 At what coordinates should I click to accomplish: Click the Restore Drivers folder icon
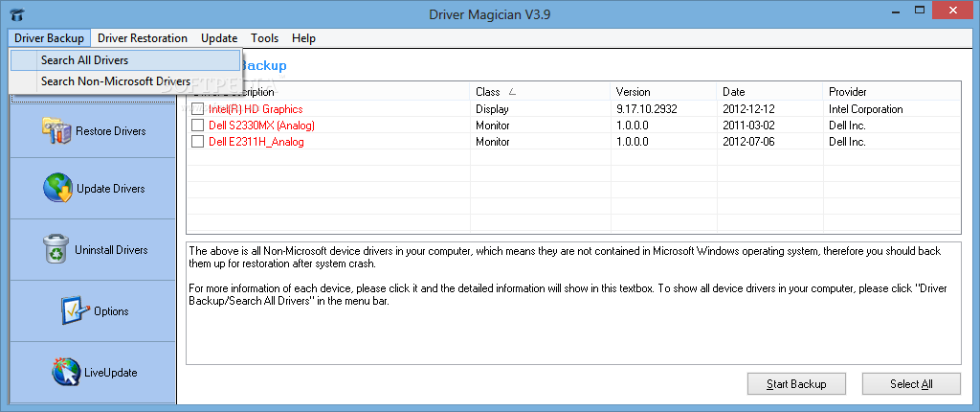coord(56,131)
